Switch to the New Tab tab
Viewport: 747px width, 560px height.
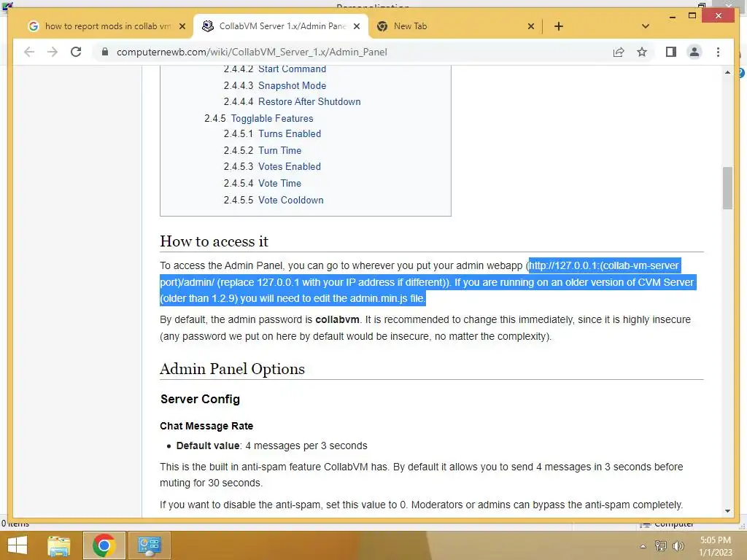[448, 26]
